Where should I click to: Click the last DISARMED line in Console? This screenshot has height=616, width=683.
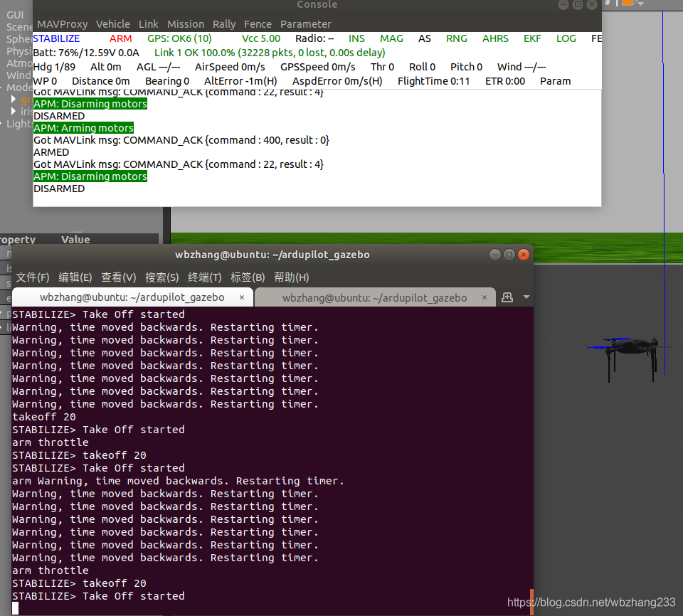[59, 188]
